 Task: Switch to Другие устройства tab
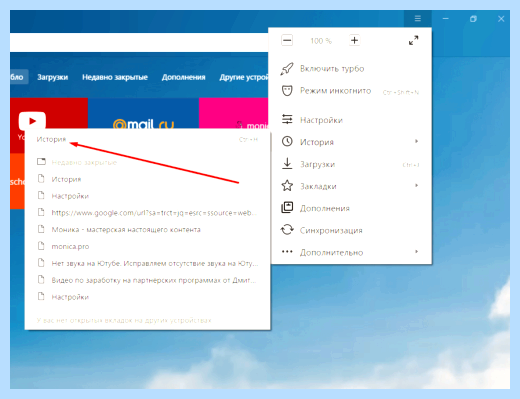tap(243, 77)
